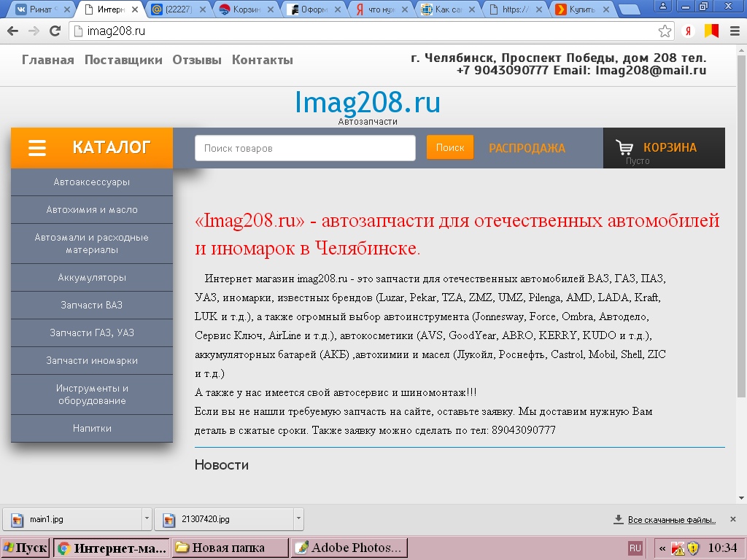Switch to the Yandex 'что нуж' tab
The image size is (747, 560).
(382, 9)
